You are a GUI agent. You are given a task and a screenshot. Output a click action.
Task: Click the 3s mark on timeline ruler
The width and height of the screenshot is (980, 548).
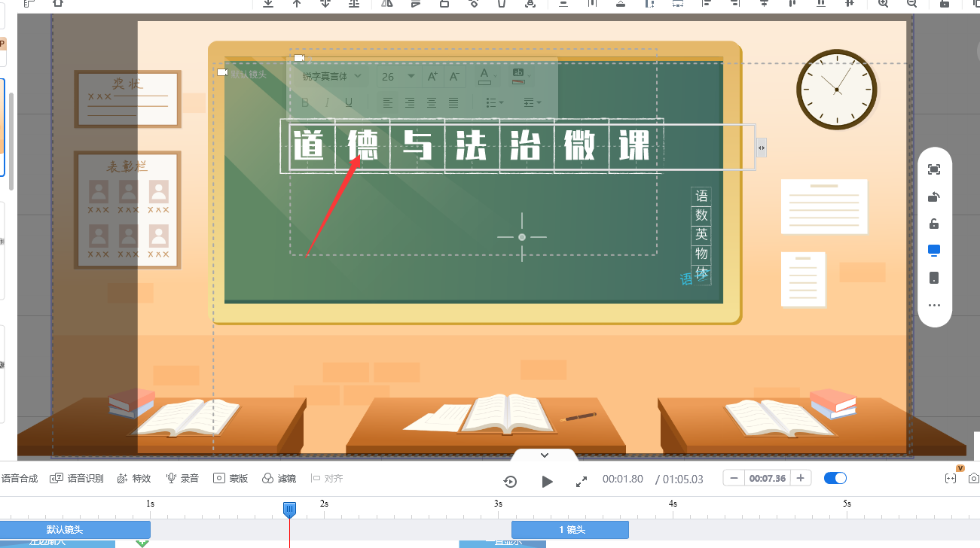(x=498, y=503)
